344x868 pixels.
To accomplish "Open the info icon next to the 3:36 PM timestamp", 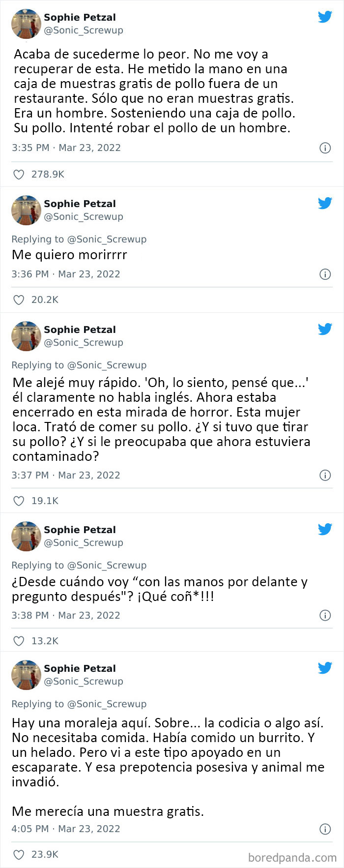I will 325,274.
